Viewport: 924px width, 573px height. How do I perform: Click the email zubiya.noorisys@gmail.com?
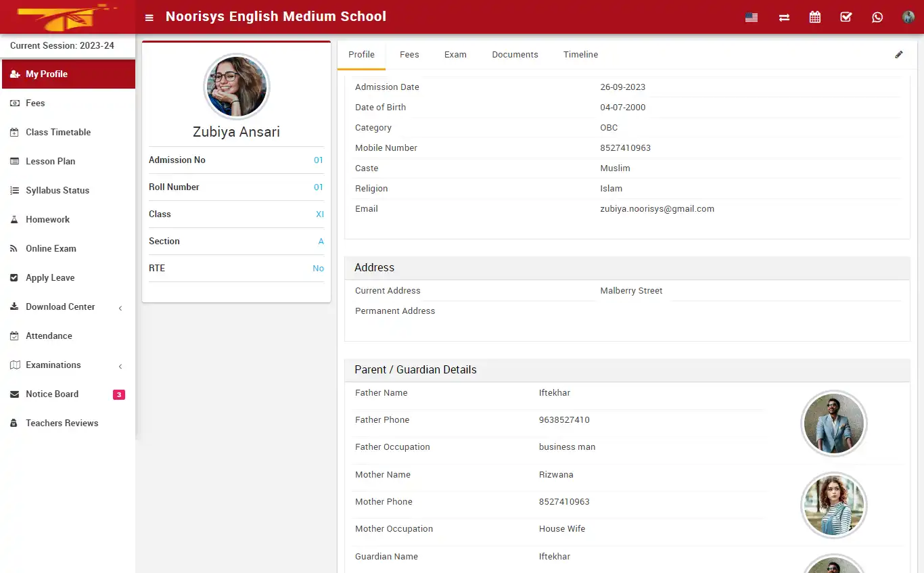(x=657, y=208)
